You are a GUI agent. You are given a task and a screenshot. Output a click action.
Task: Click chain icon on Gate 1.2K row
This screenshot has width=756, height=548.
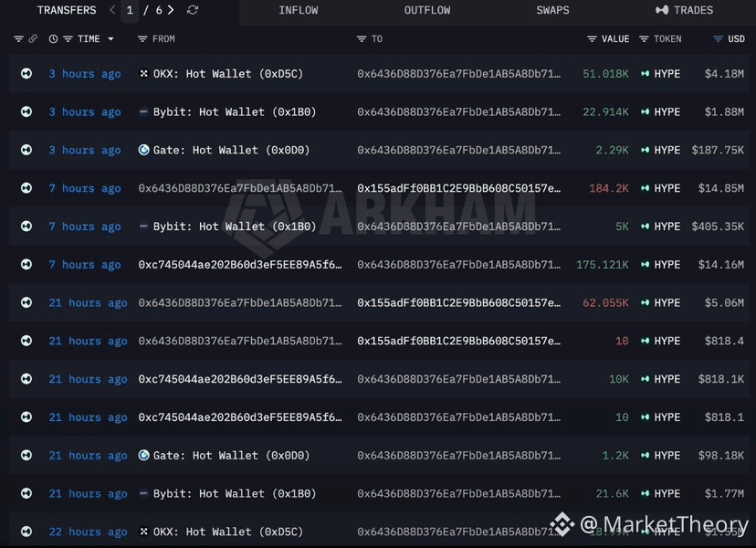(x=26, y=455)
